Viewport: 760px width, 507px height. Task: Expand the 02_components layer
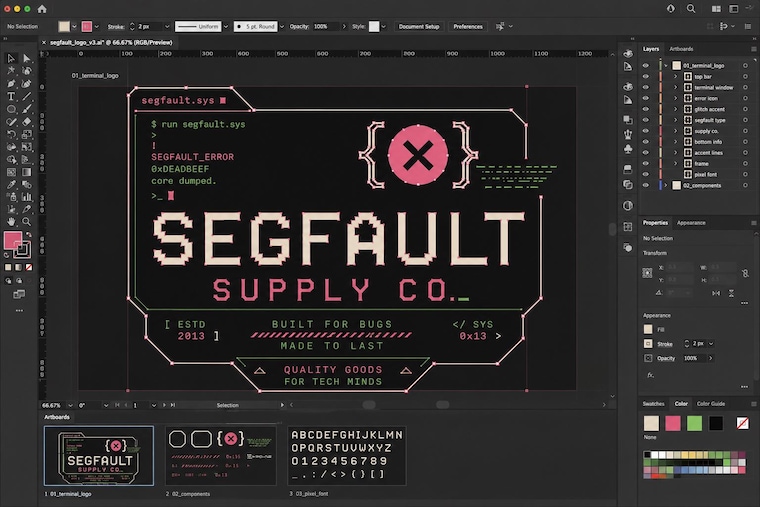[666, 185]
